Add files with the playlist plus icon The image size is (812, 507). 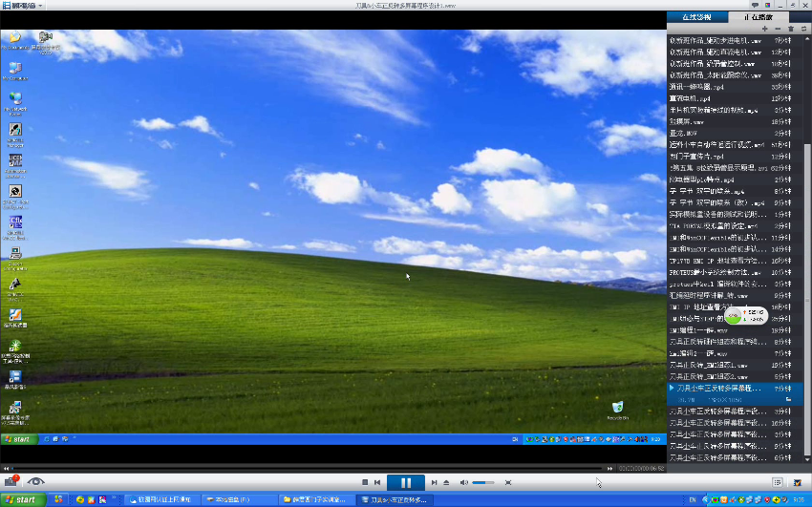pos(765,29)
